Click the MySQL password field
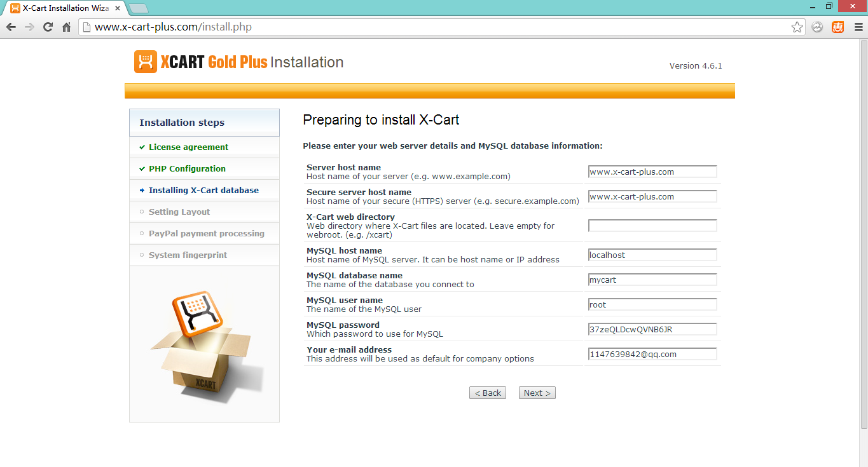 pos(652,329)
